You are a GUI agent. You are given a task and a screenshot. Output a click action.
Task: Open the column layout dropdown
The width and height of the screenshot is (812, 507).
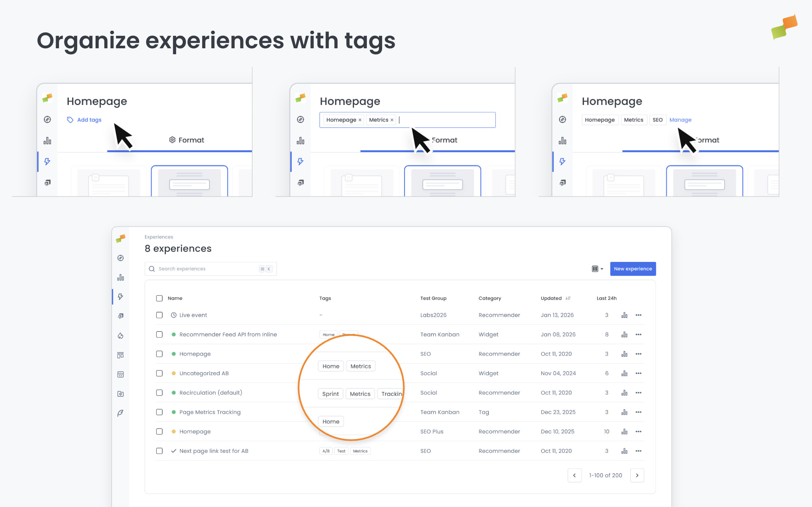coord(597,268)
